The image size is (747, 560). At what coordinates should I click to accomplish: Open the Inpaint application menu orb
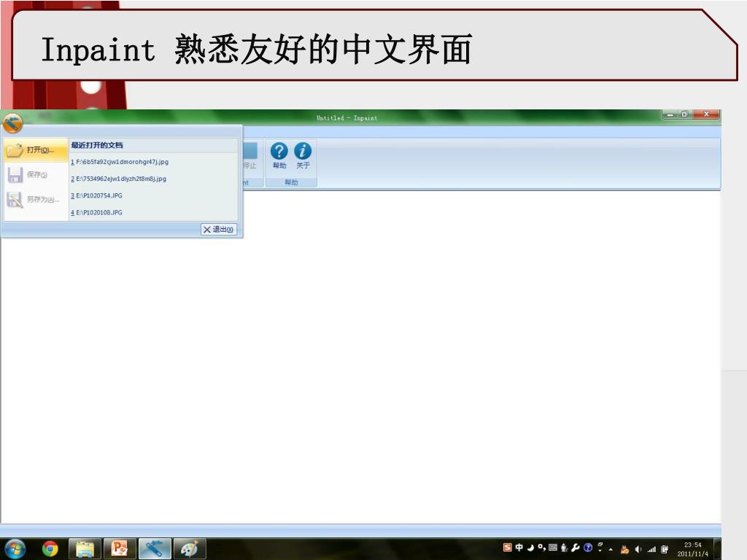click(x=12, y=124)
